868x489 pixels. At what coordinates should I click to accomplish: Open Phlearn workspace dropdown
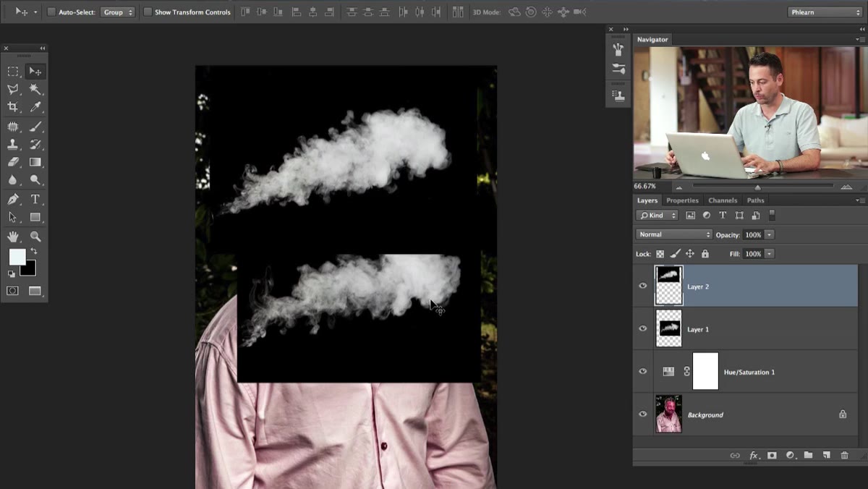pos(825,12)
